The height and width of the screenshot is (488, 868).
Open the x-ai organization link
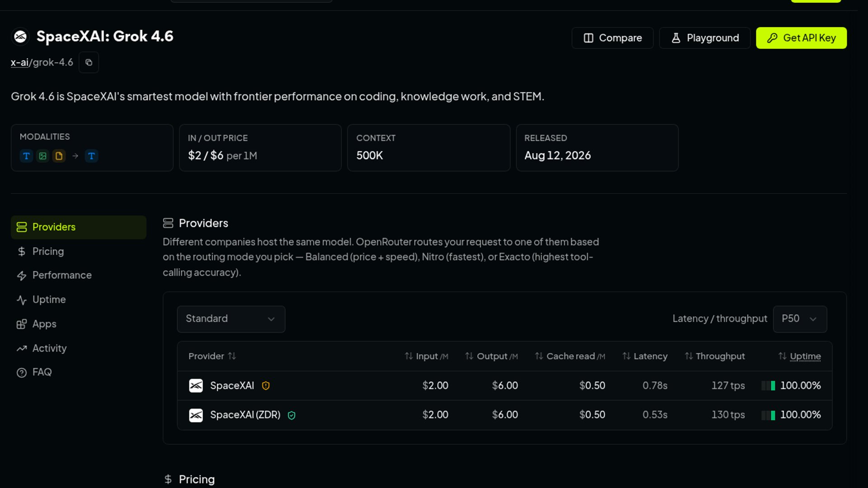click(x=19, y=62)
